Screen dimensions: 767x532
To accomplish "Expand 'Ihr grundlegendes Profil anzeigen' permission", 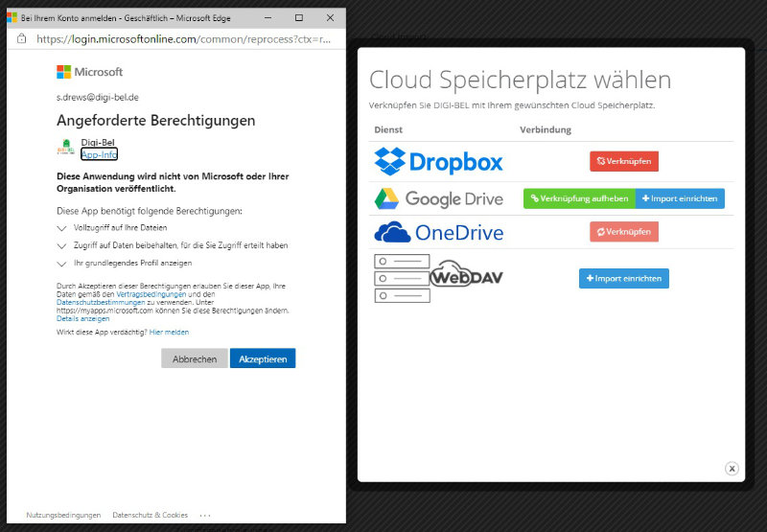I will click(x=62, y=263).
